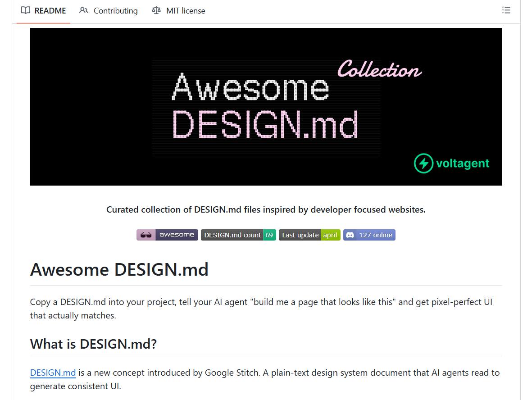Click the Awesome DESIGN.md heading

(x=119, y=270)
